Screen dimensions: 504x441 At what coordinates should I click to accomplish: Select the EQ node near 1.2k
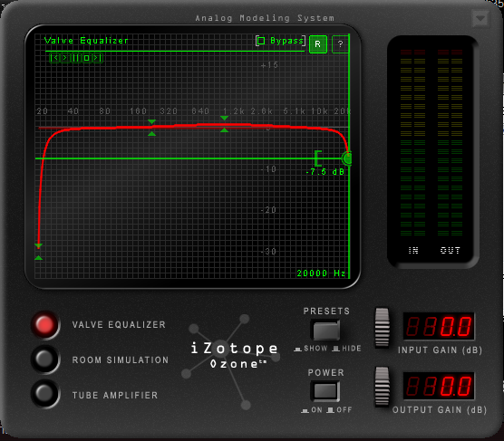pos(225,124)
